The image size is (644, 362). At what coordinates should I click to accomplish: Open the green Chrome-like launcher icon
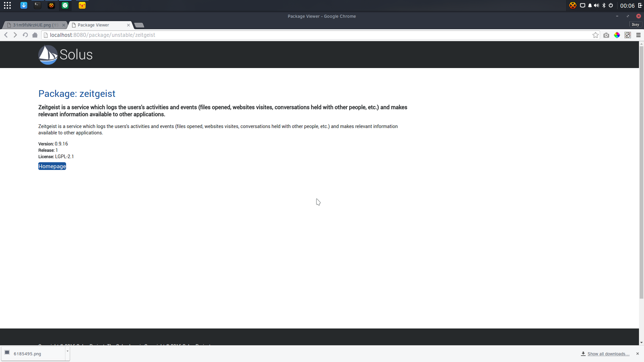coord(65,5)
